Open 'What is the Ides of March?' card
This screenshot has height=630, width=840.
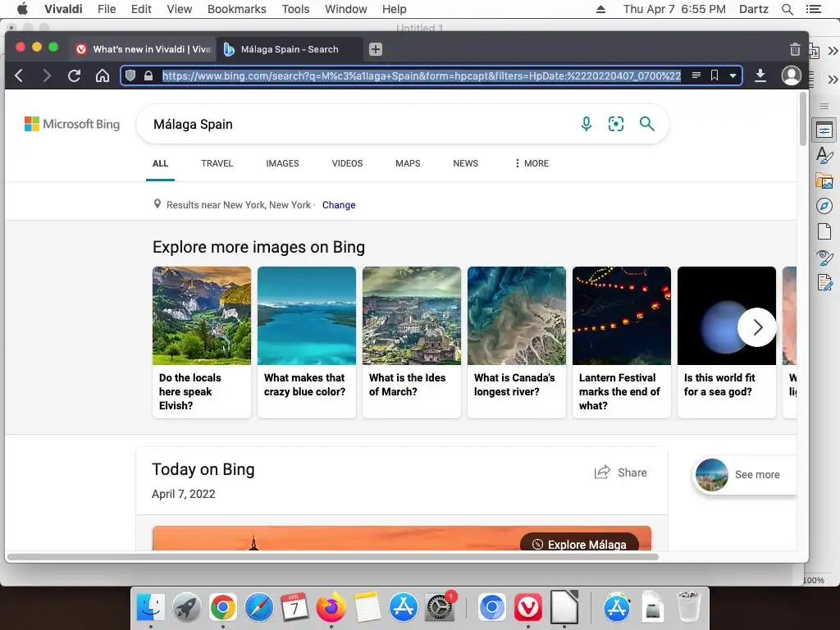[x=412, y=342]
